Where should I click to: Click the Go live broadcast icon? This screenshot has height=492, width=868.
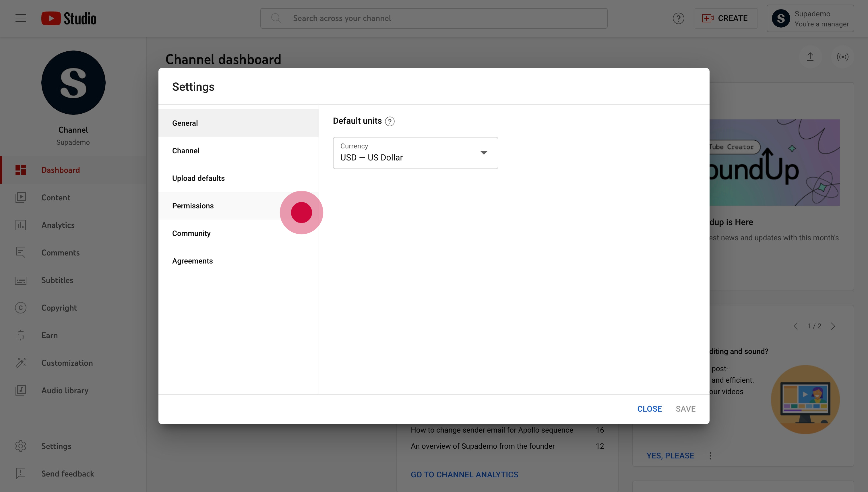tap(842, 57)
